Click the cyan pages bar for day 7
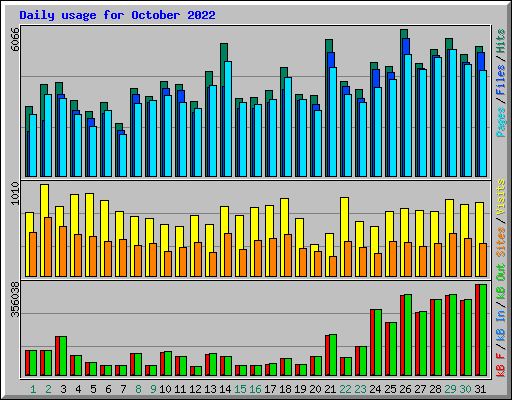 pyautogui.click(x=123, y=155)
